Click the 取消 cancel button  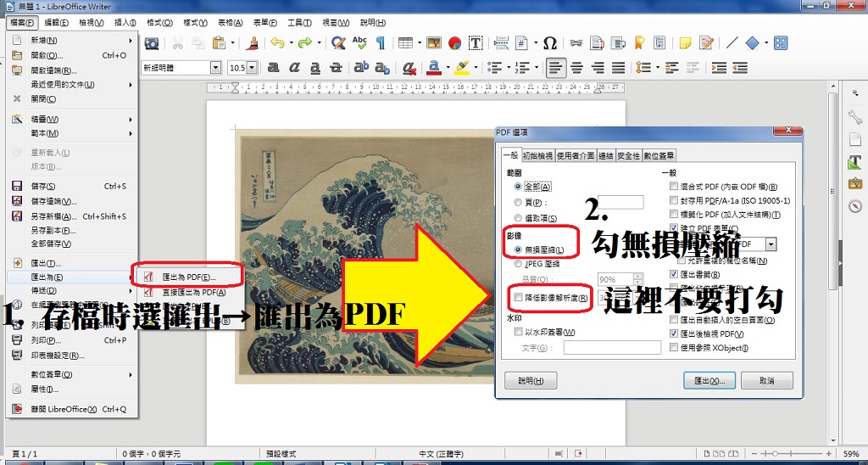tap(766, 381)
